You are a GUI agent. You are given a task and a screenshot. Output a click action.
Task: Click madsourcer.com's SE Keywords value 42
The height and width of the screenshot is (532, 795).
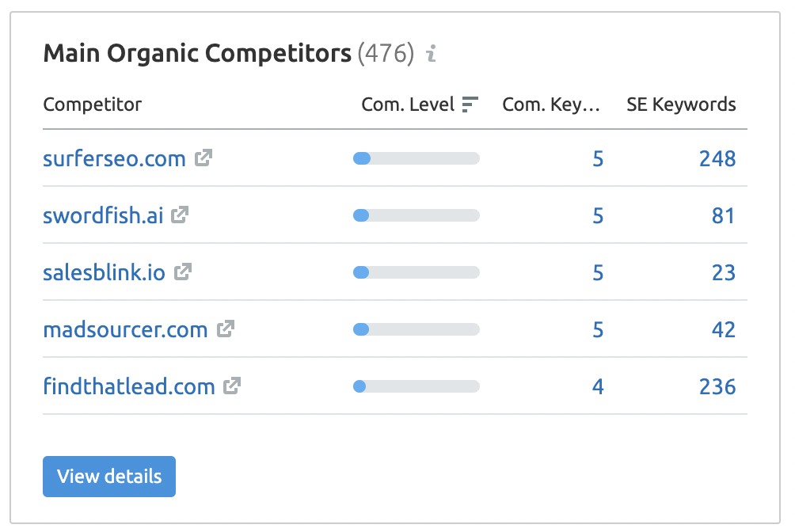click(x=723, y=329)
